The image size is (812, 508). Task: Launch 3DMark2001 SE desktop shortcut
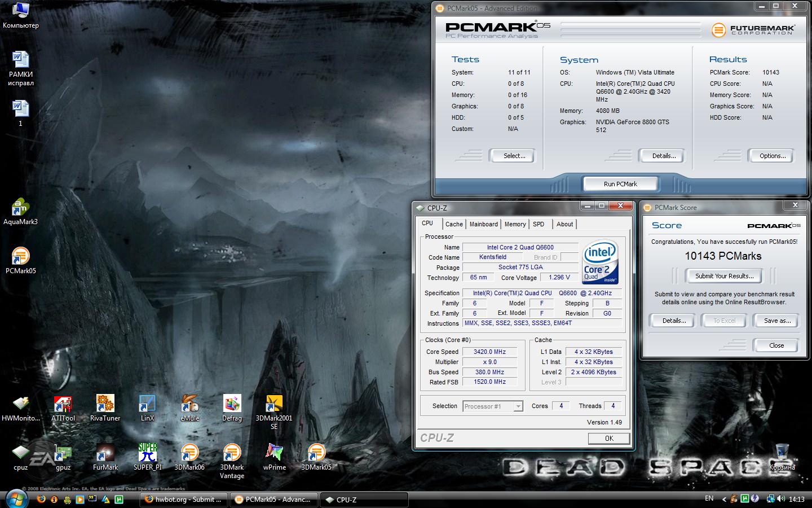point(274,412)
